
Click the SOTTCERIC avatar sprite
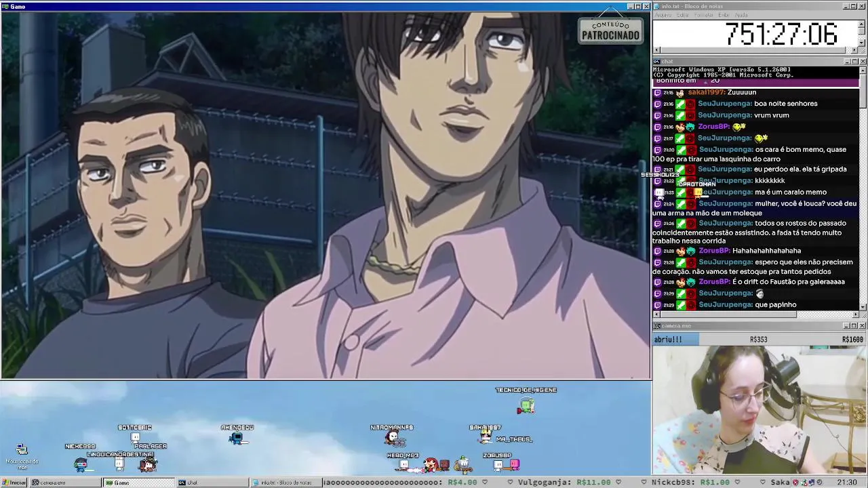click(134, 438)
